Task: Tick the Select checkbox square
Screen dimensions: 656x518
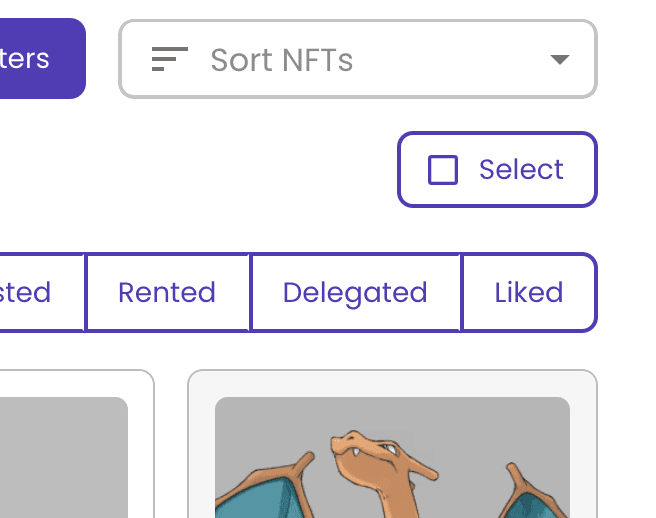Action: pyautogui.click(x=443, y=169)
